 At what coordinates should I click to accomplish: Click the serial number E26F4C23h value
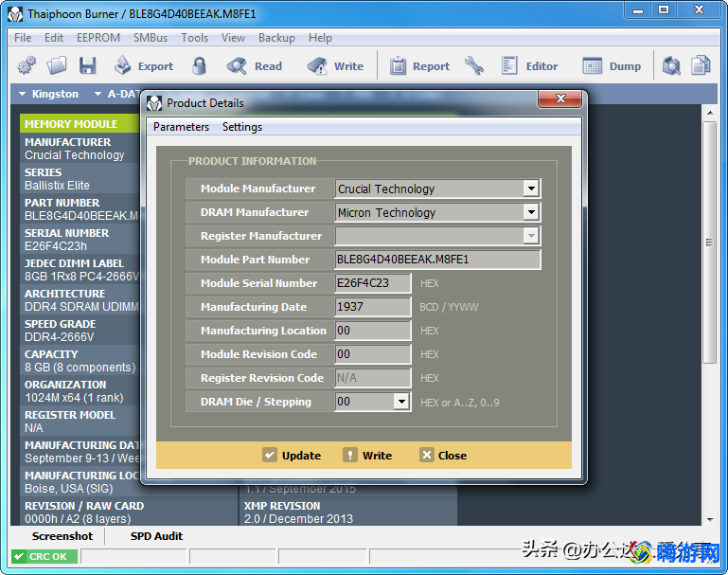[55, 246]
